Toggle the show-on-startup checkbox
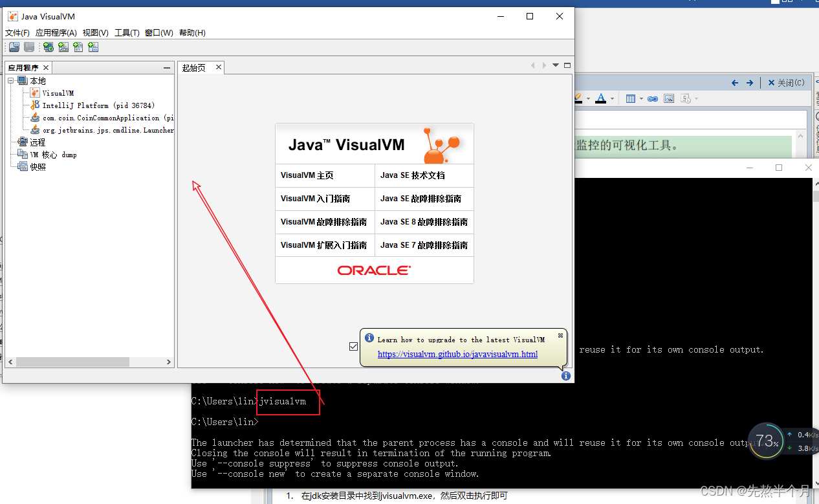 353,346
